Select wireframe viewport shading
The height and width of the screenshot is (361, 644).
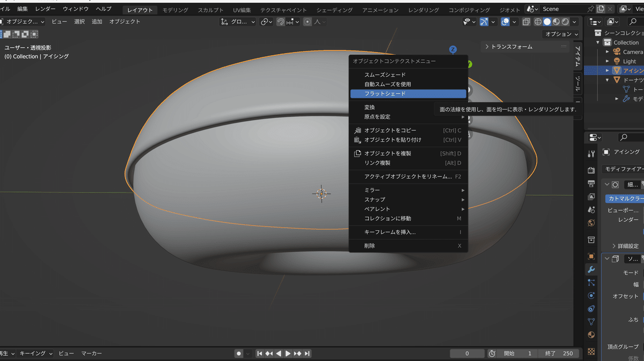pos(538,22)
